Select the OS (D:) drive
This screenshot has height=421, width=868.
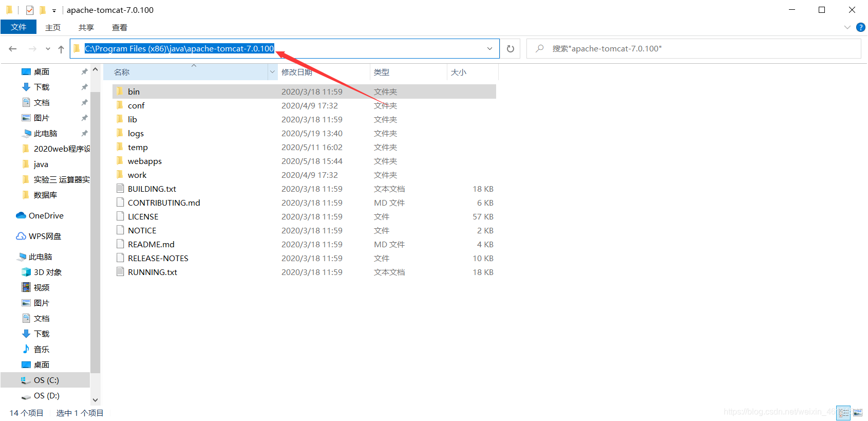[x=46, y=395]
